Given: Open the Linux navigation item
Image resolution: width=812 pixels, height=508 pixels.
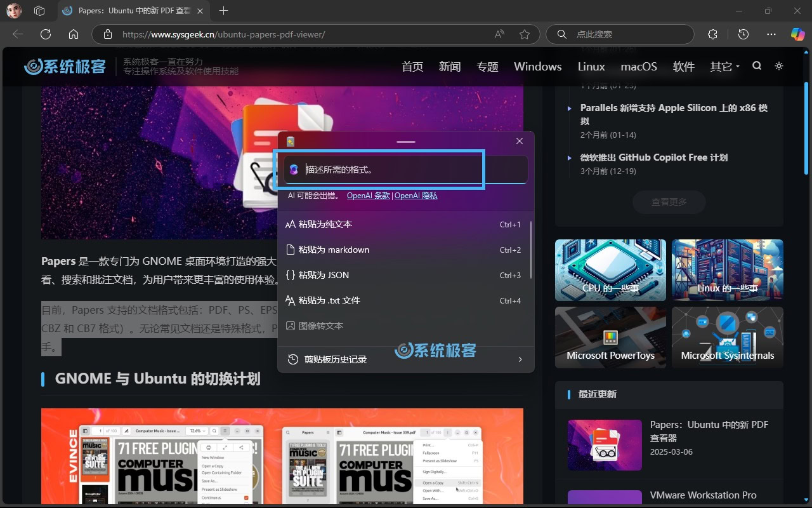Looking at the screenshot, I should tap(591, 67).
